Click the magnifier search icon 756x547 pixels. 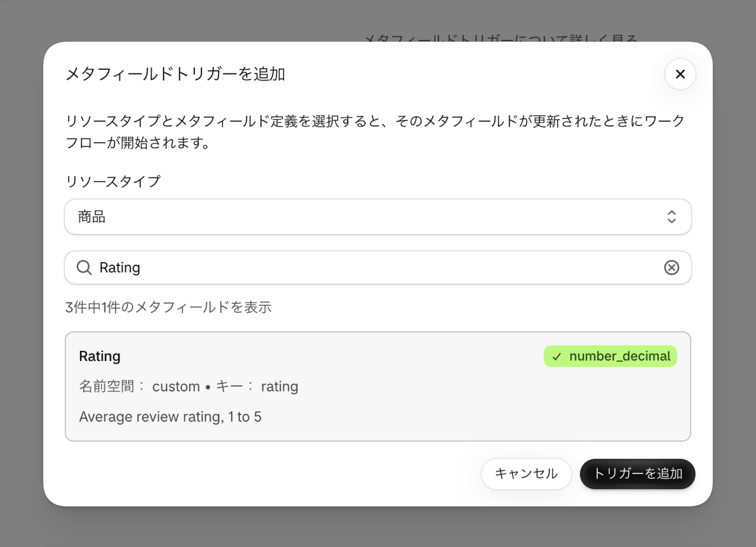tap(84, 268)
